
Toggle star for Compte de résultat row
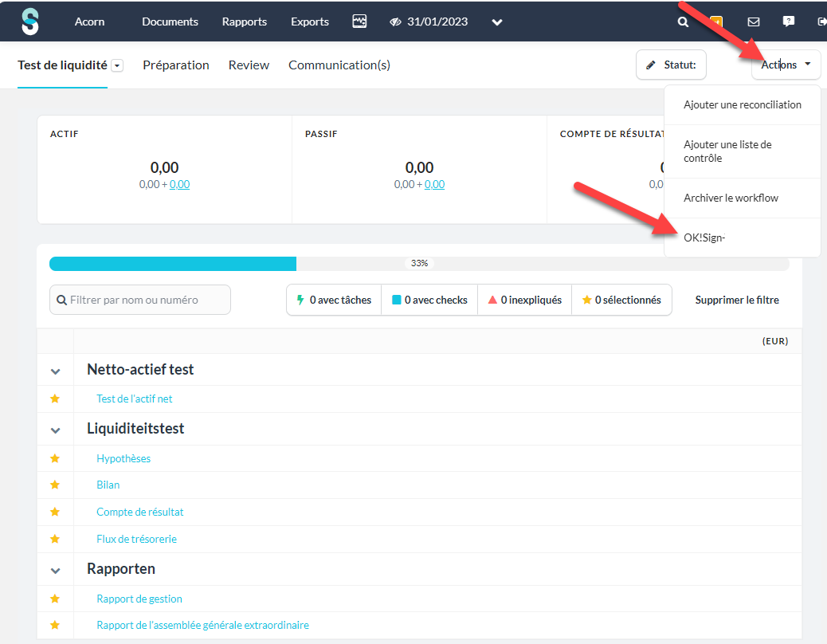coord(55,512)
